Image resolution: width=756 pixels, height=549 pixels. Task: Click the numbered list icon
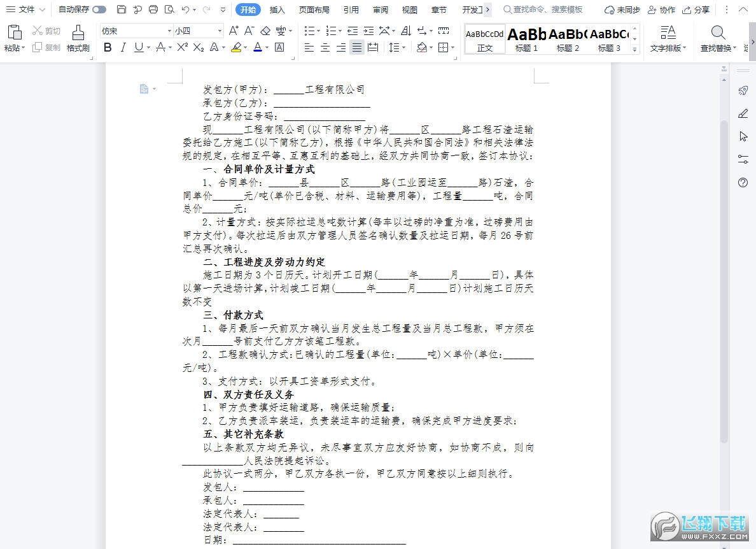(x=331, y=31)
